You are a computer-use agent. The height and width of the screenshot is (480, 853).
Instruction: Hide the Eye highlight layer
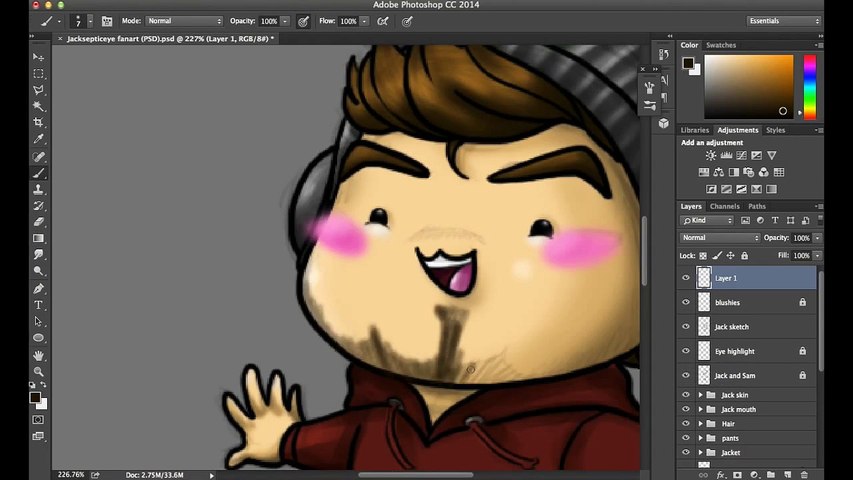(686, 351)
